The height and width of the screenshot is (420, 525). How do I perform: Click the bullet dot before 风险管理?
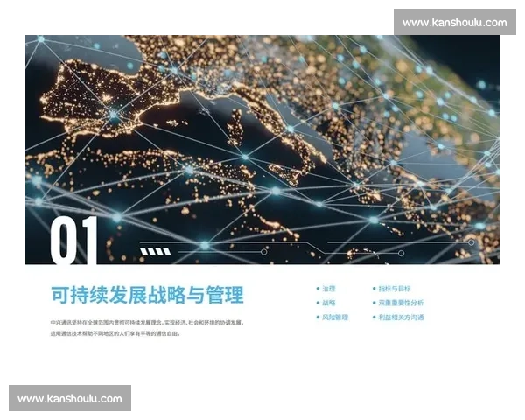tap(318, 317)
